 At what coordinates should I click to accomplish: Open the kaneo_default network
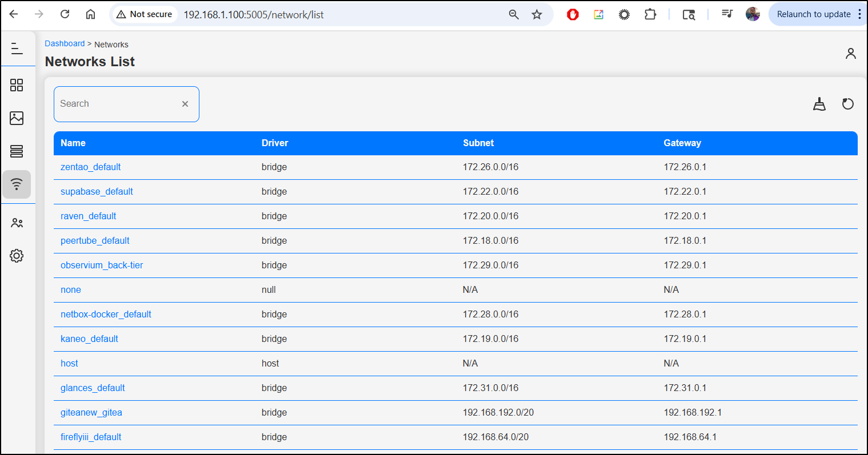point(89,339)
